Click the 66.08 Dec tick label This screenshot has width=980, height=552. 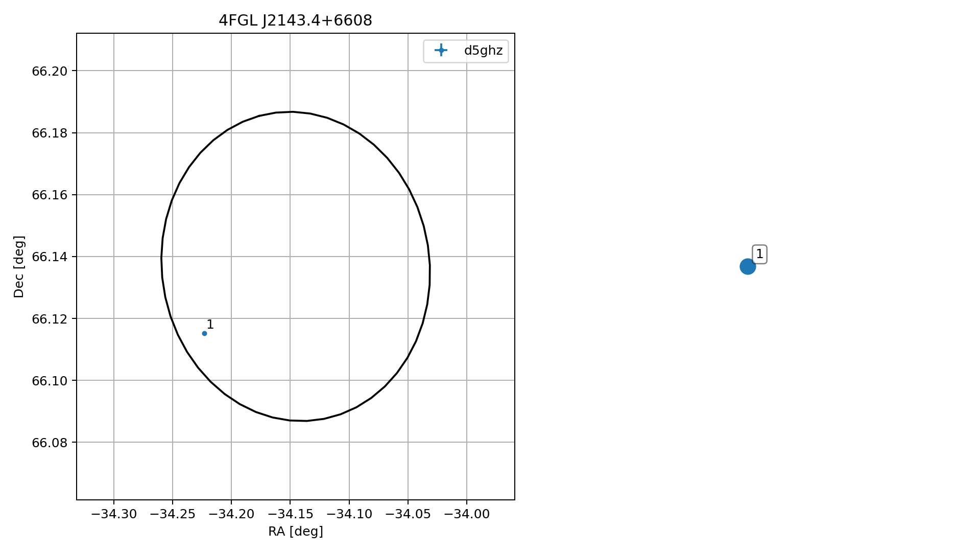pyautogui.click(x=50, y=443)
